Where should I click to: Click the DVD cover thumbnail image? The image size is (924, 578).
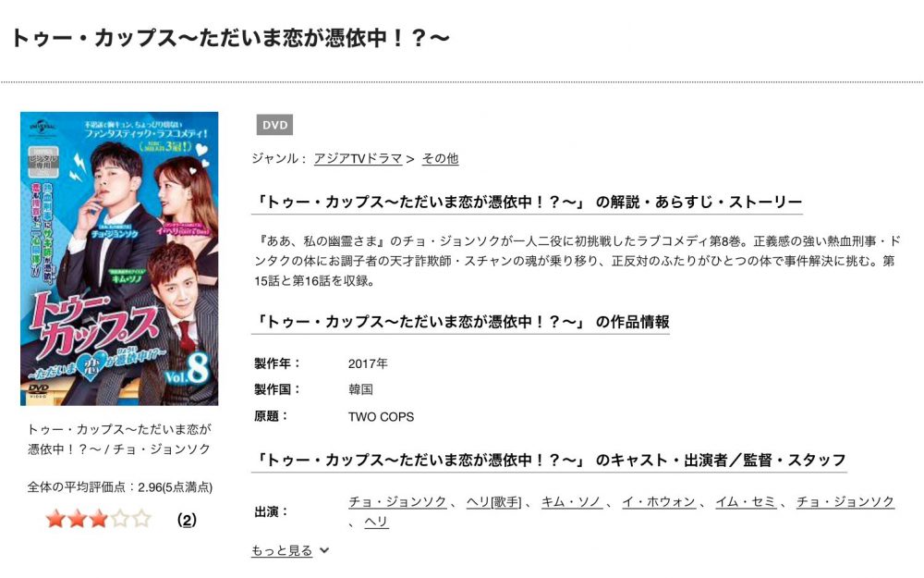(x=119, y=258)
